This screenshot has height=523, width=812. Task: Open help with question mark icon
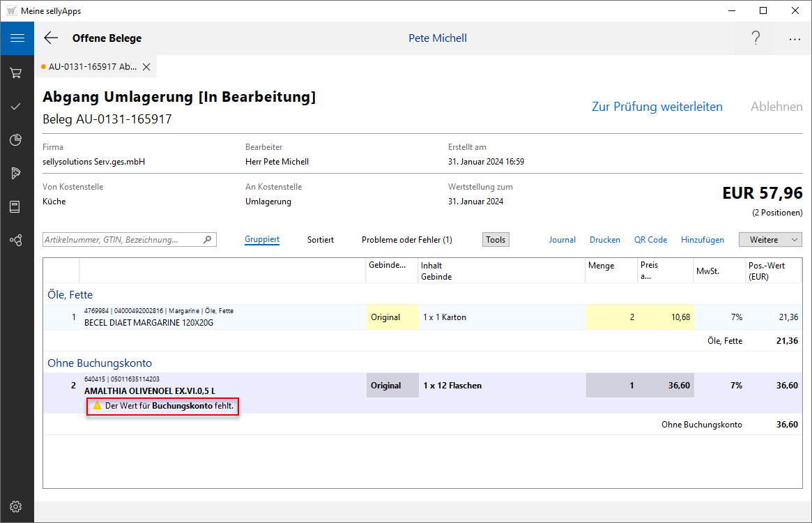pyautogui.click(x=756, y=38)
